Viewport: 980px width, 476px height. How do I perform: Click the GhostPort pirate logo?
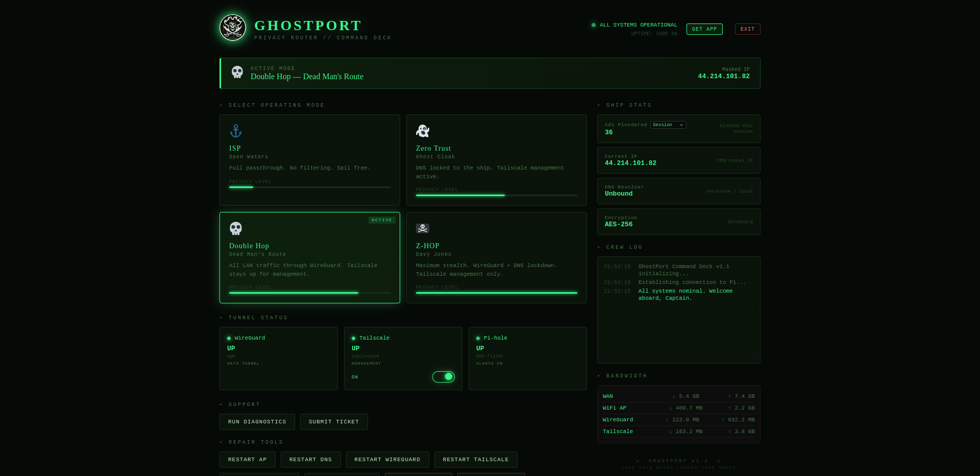tap(233, 27)
